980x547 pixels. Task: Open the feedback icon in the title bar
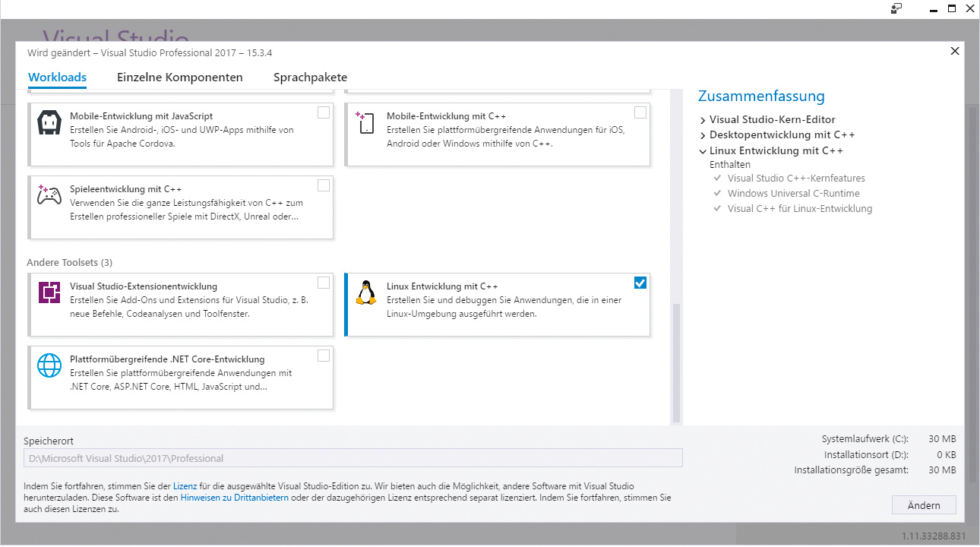coord(897,9)
